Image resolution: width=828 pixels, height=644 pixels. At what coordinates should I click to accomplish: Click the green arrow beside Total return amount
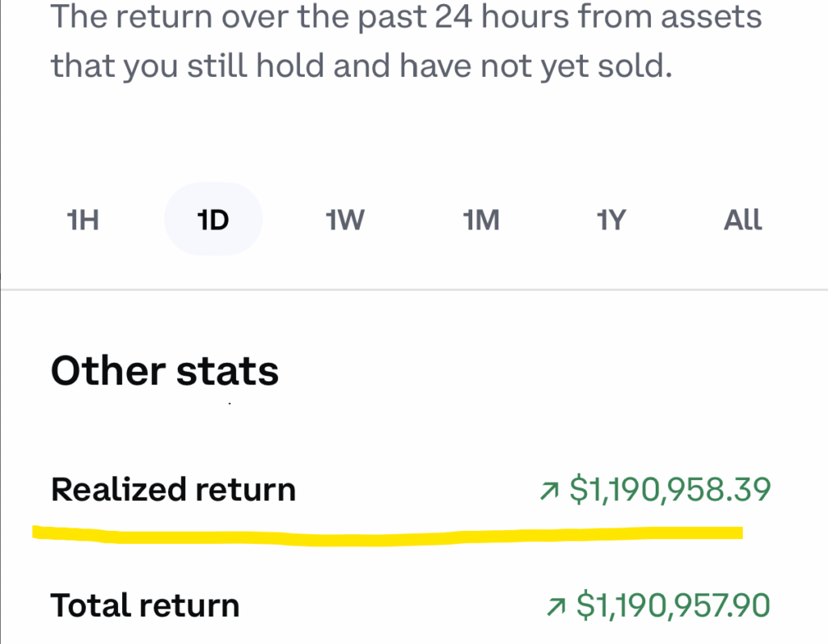[x=556, y=606]
